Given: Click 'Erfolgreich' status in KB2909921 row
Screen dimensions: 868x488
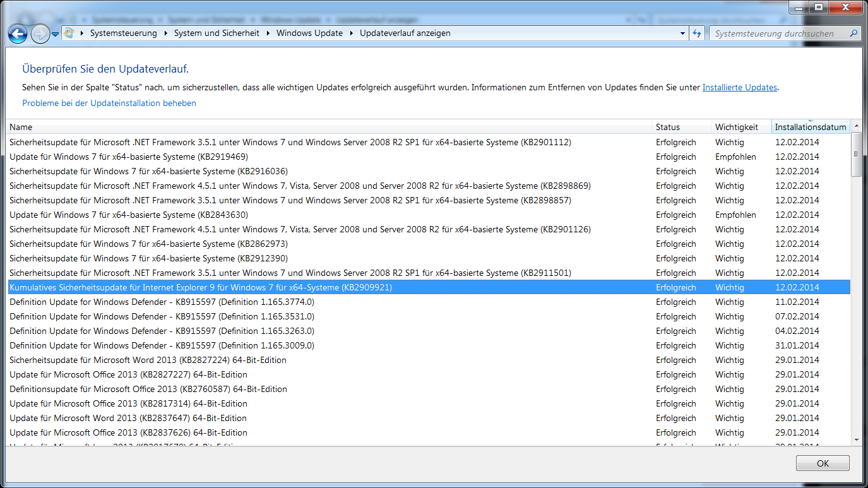Looking at the screenshot, I should coord(676,287).
